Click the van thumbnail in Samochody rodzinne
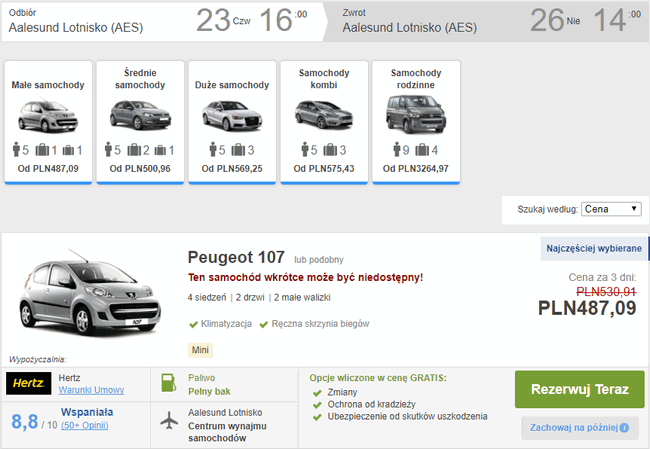The height and width of the screenshot is (449, 650). [x=416, y=114]
